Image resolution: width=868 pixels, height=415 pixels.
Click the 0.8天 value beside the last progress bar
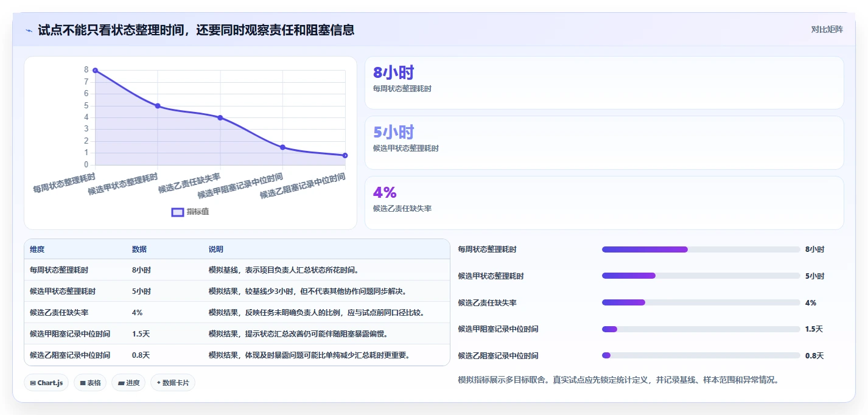(x=814, y=356)
